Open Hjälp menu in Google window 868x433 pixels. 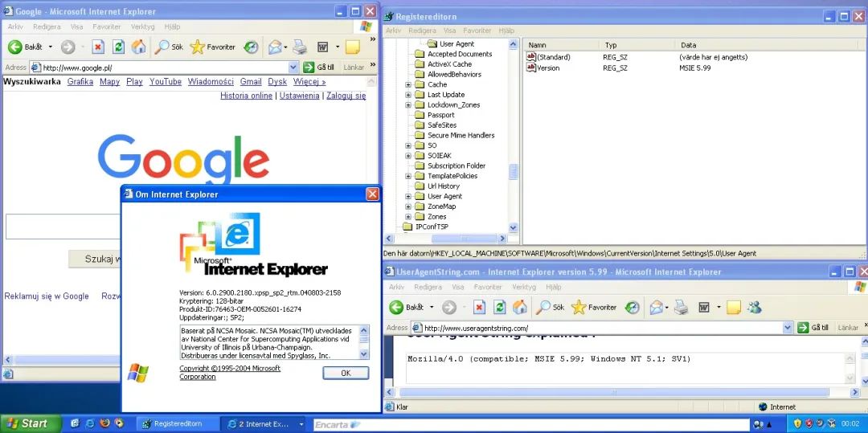172,27
